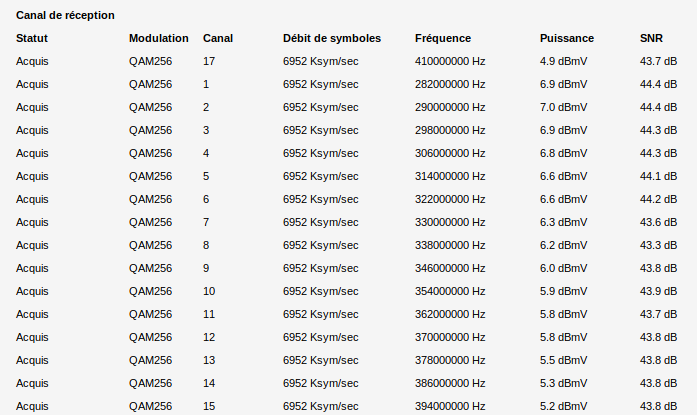The width and height of the screenshot is (697, 415).
Task: Select the 410000000 Hz frequency cell
Action: (449, 61)
